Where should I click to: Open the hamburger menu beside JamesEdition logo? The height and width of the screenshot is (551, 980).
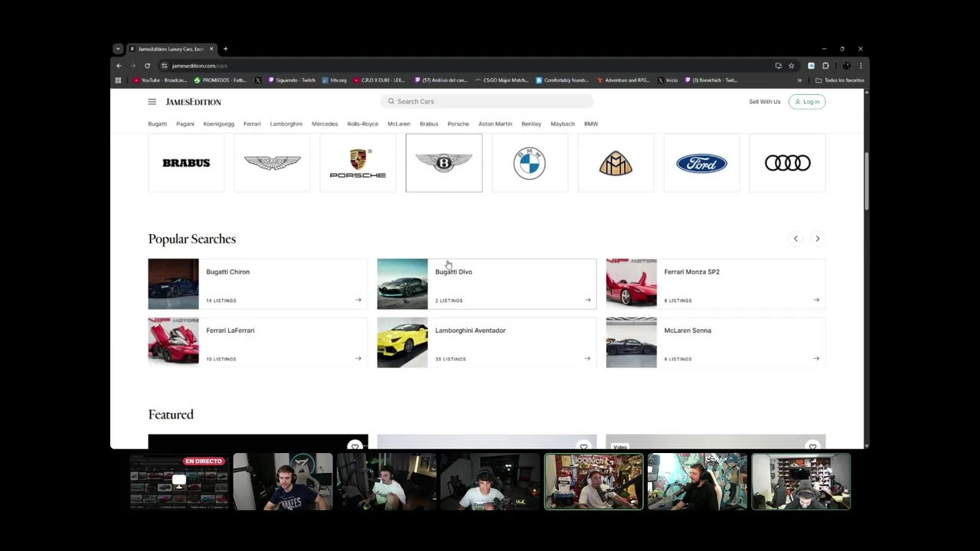(x=152, y=102)
